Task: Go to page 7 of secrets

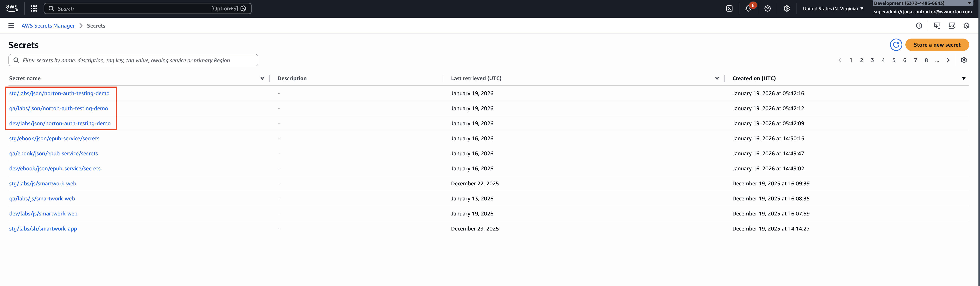Action: [x=915, y=60]
